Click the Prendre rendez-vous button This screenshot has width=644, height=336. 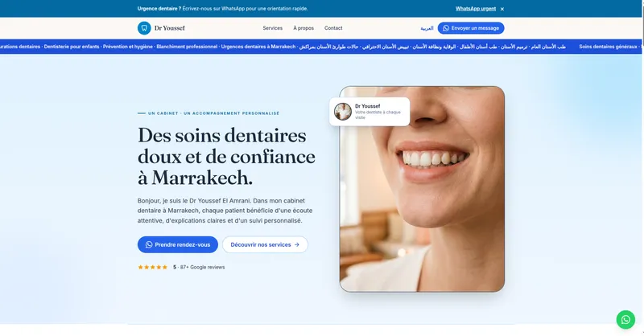tap(178, 244)
